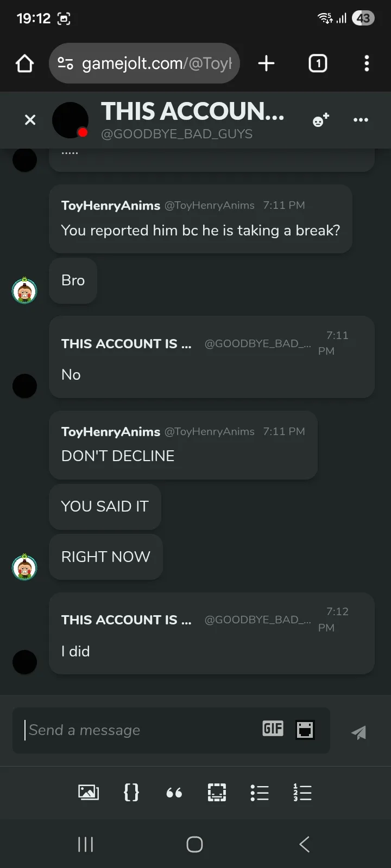Open the site info icon in address bar
Image resolution: width=391 pixels, height=868 pixels.
coord(66,63)
